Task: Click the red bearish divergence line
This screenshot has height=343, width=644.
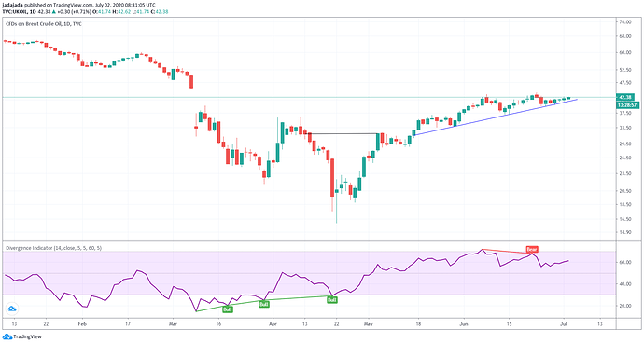Action: coord(507,252)
